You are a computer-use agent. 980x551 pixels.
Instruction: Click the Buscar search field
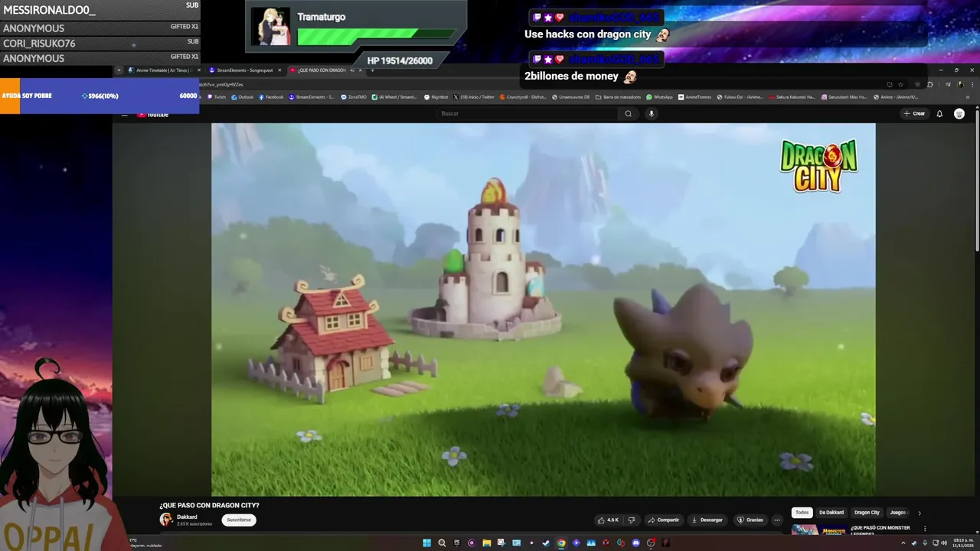pos(528,113)
